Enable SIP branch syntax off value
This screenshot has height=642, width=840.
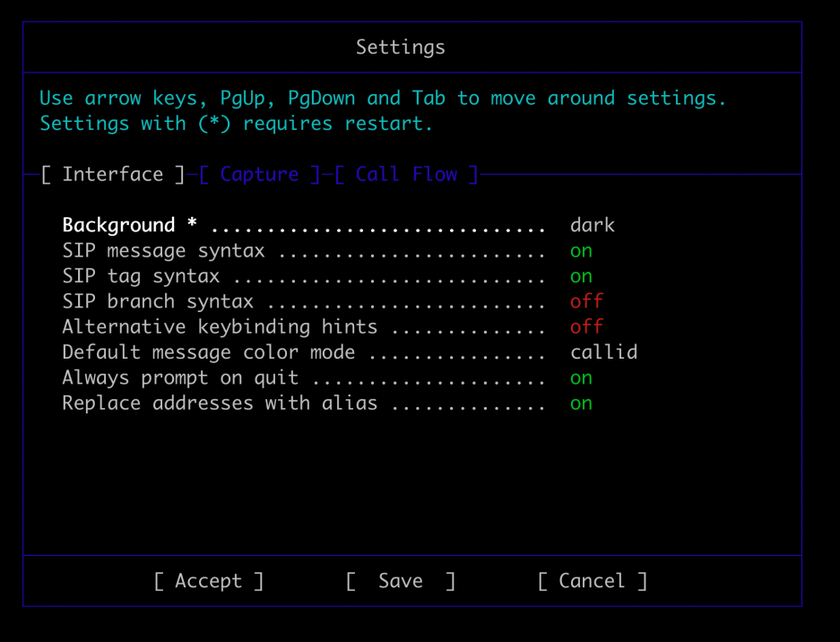(586, 301)
